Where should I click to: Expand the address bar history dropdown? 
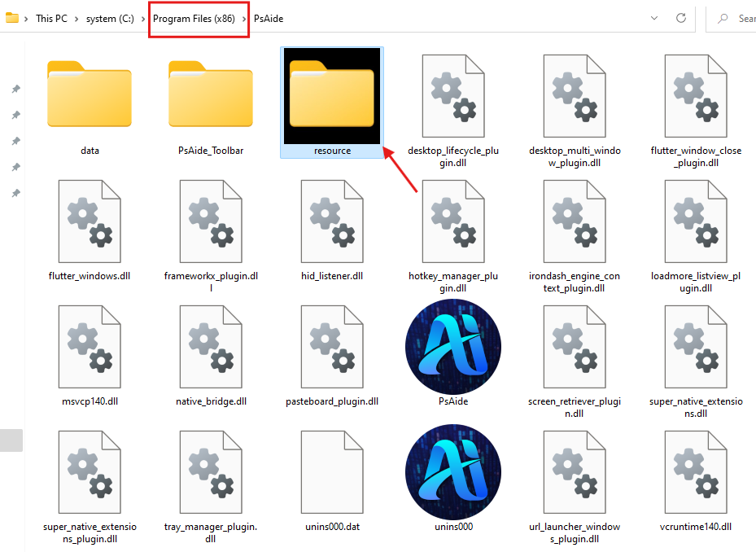click(654, 18)
